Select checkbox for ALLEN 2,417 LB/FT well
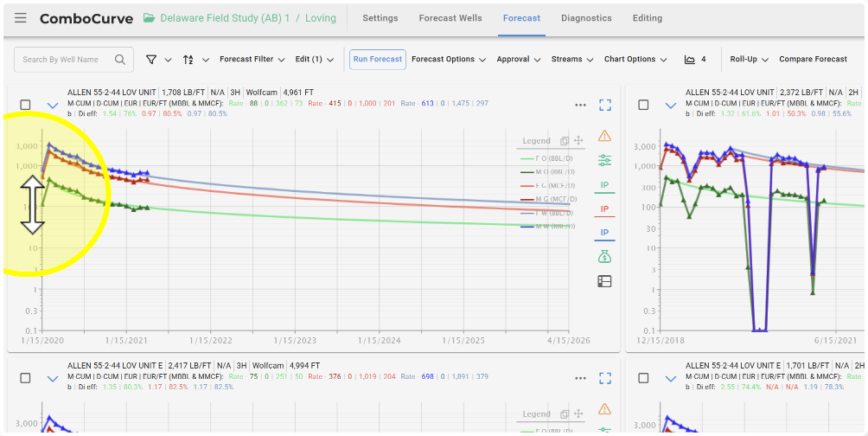The height and width of the screenshot is (436, 868). click(25, 378)
